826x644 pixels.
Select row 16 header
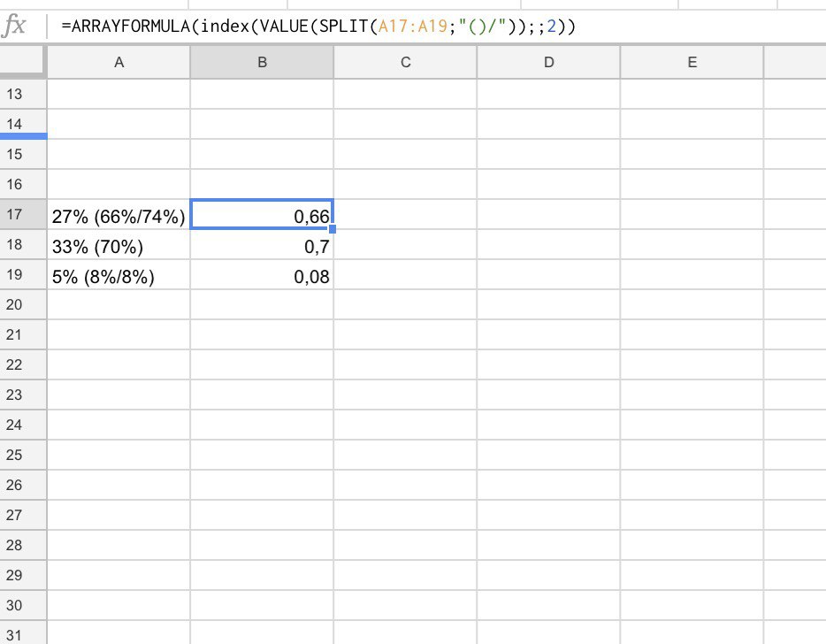[23, 185]
